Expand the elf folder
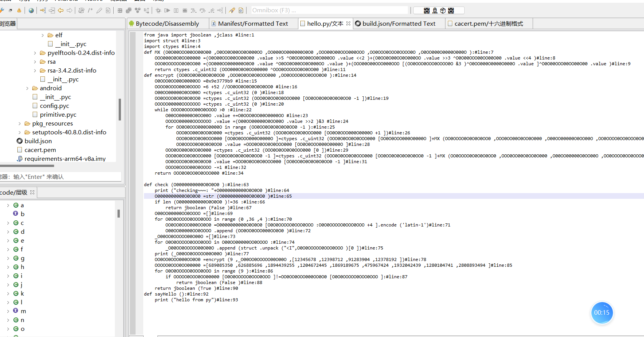 pyautogui.click(x=43, y=35)
